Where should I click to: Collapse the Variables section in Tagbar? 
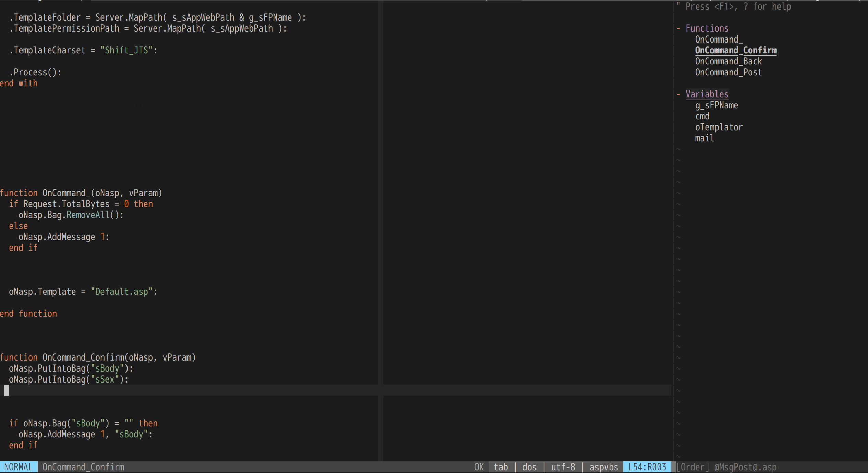click(679, 94)
